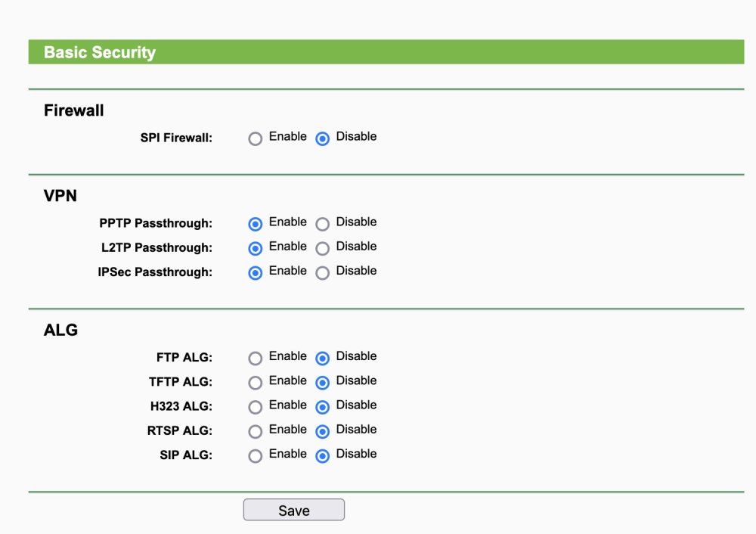Disable SIP ALG
Image resolution: width=756 pixels, height=534 pixels.
tap(323, 456)
